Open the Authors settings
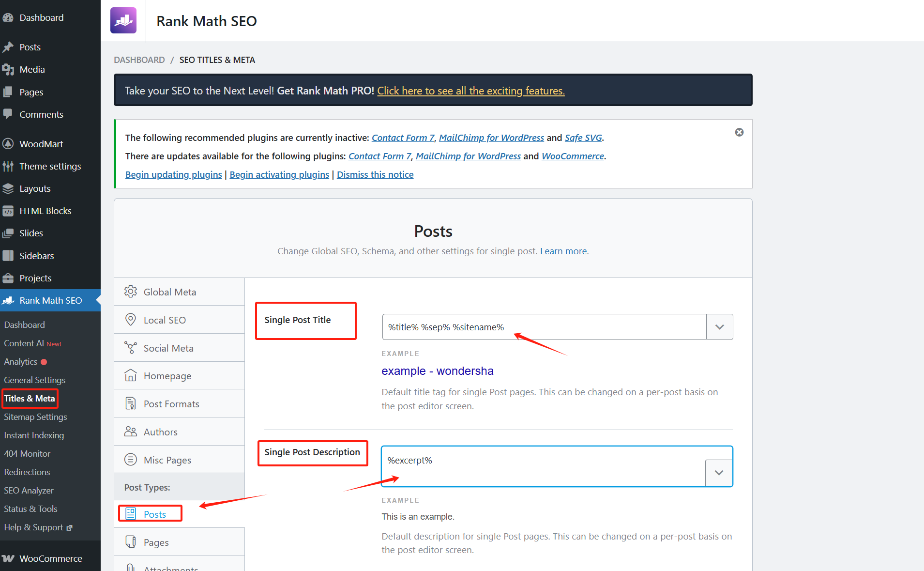The width and height of the screenshot is (924, 571). (161, 432)
